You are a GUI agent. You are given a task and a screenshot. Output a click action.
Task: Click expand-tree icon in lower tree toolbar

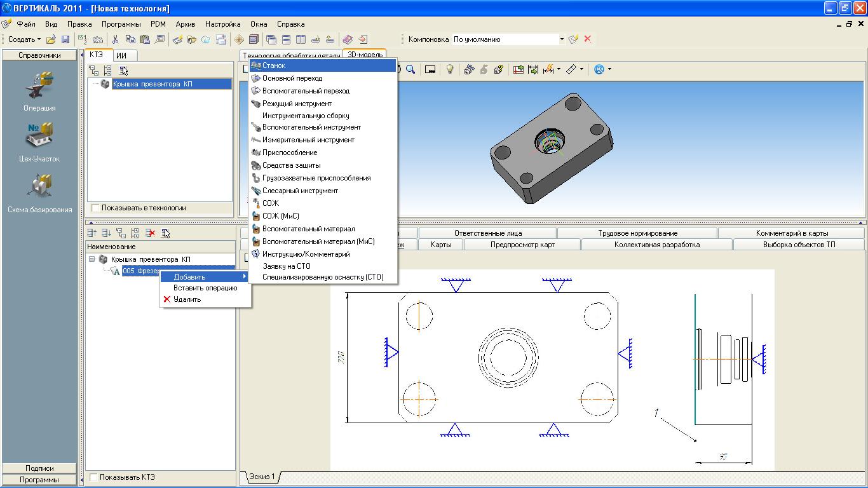pyautogui.click(x=135, y=233)
